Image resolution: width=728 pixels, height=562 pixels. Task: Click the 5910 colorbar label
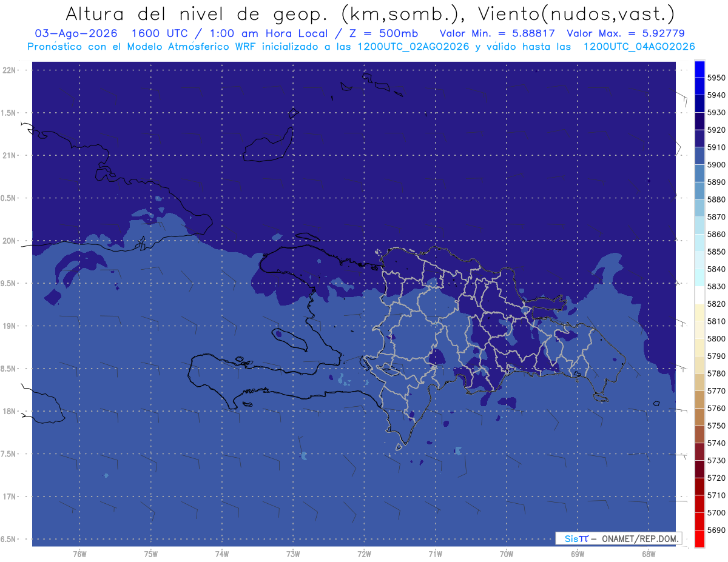coord(716,147)
